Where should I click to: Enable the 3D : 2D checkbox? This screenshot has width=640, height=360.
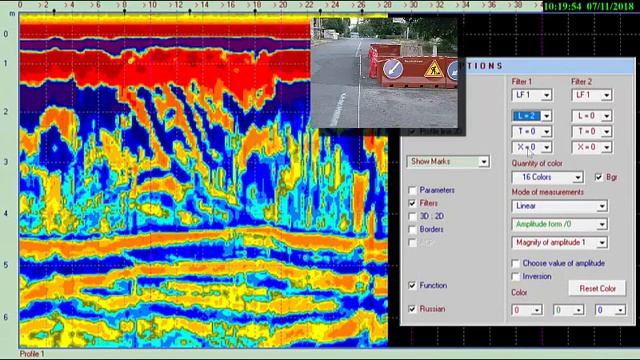point(412,216)
